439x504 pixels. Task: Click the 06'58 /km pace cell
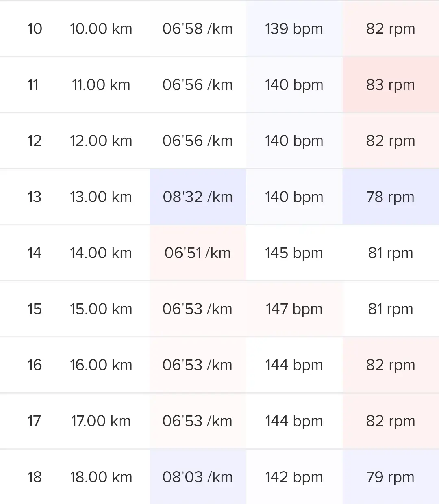pos(198,29)
